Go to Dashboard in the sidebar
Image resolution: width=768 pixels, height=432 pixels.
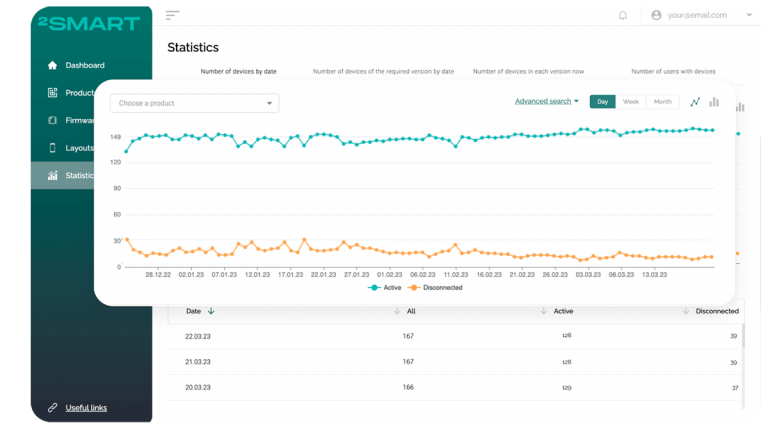pos(85,65)
